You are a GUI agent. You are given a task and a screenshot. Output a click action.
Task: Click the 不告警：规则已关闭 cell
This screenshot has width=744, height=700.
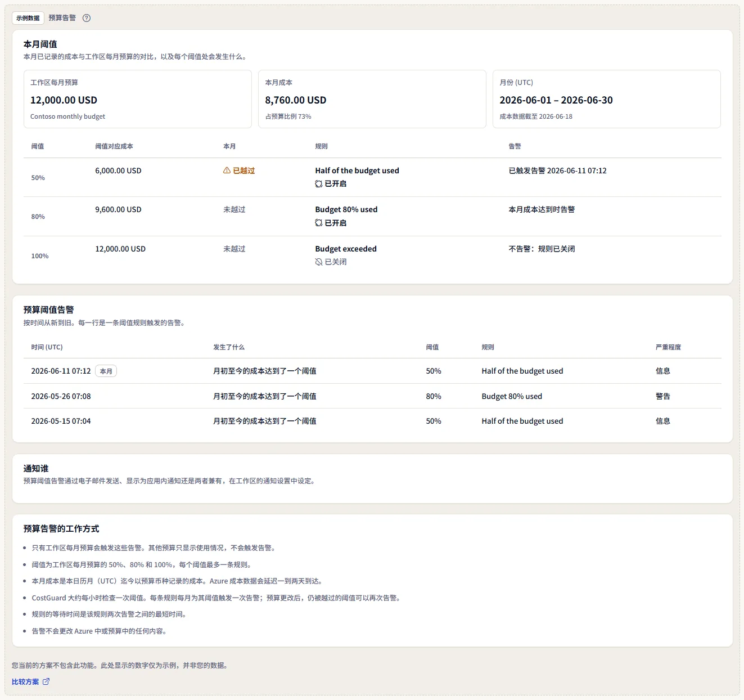click(x=542, y=249)
